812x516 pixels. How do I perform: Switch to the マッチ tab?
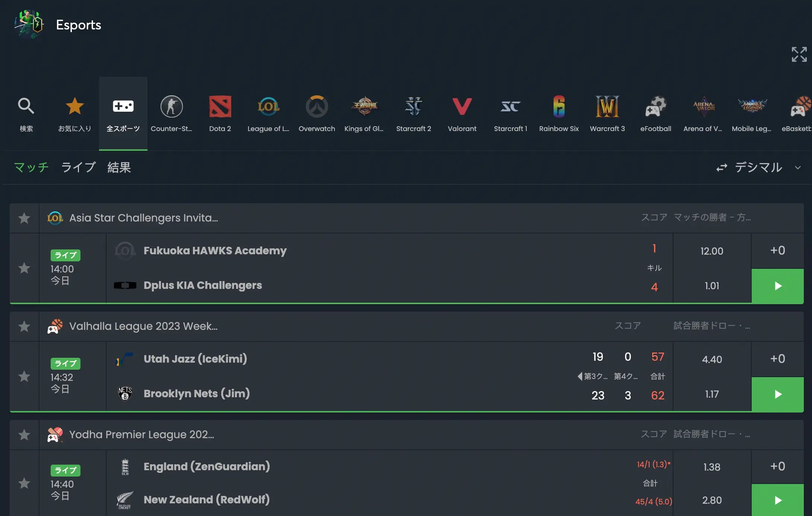(31, 167)
